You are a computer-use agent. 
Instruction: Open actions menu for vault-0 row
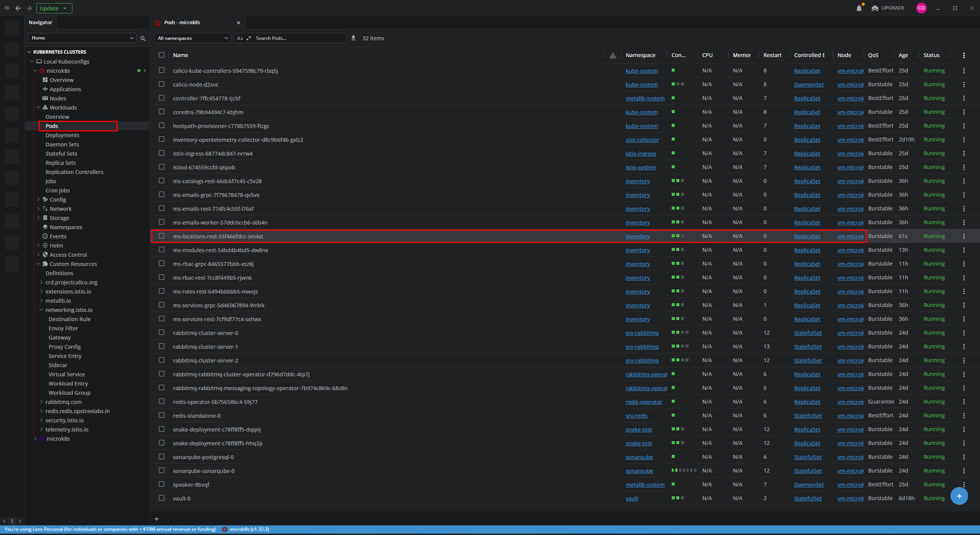click(964, 498)
